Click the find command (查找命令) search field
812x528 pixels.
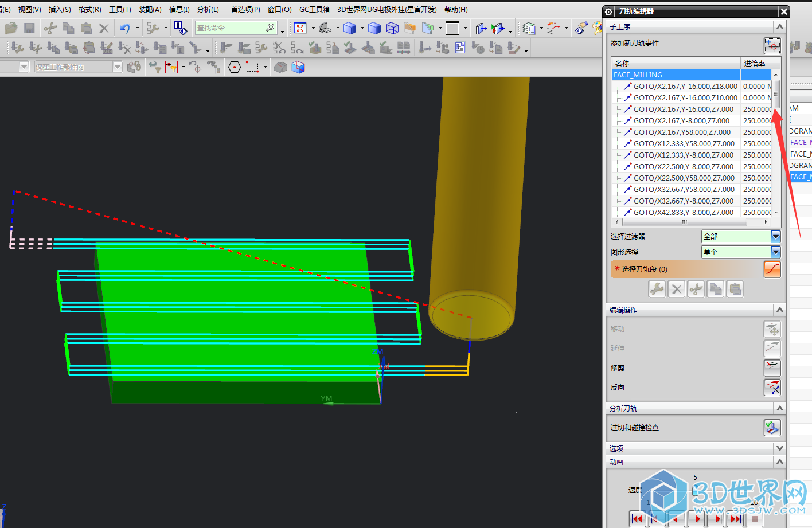click(x=236, y=28)
